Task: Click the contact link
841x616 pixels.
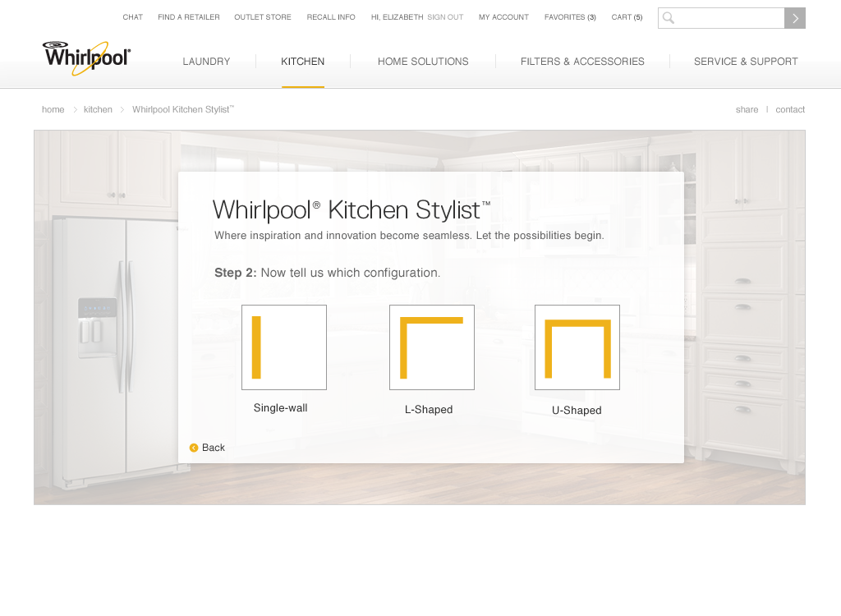Action: coord(790,109)
